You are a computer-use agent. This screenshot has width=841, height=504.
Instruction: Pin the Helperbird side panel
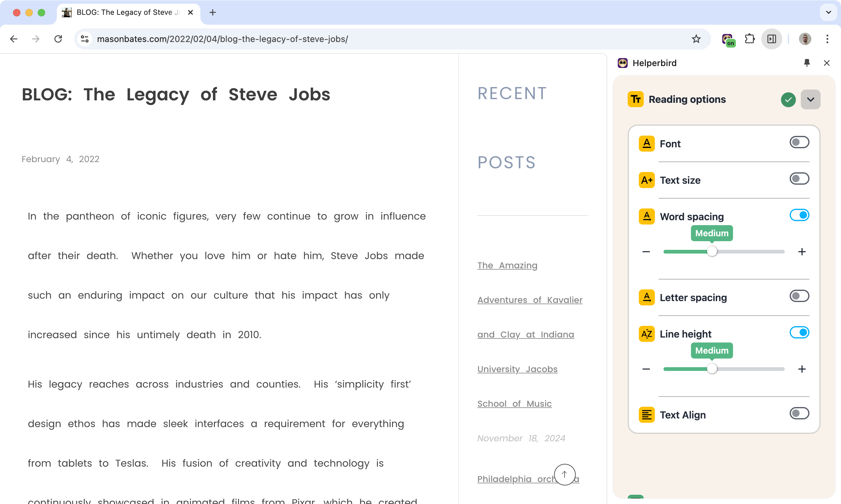click(807, 63)
